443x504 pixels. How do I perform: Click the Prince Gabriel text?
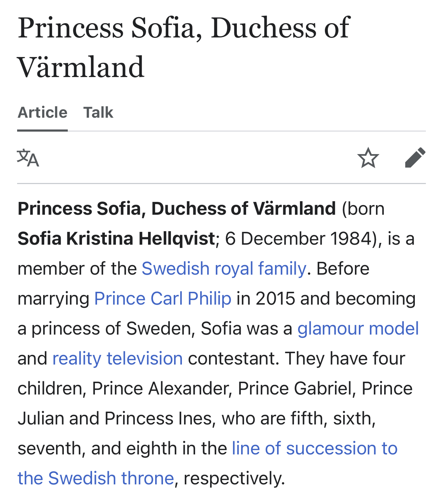[x=295, y=388]
